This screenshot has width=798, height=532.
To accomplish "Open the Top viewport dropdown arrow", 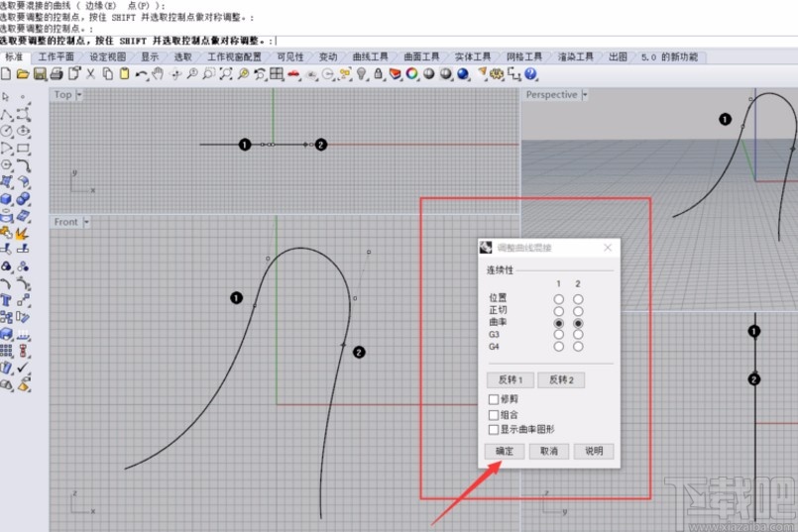I will 79,94.
